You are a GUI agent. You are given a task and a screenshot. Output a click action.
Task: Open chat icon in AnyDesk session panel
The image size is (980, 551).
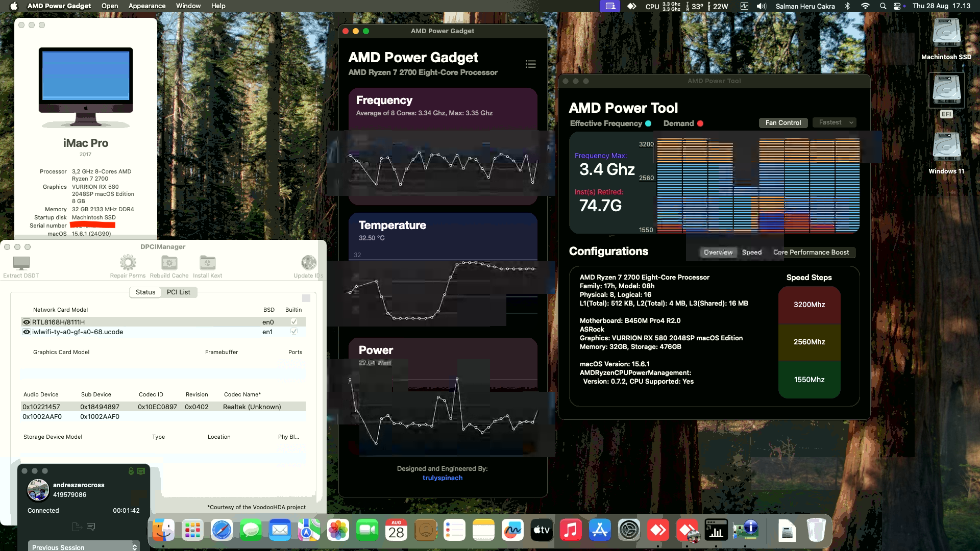[91, 527]
